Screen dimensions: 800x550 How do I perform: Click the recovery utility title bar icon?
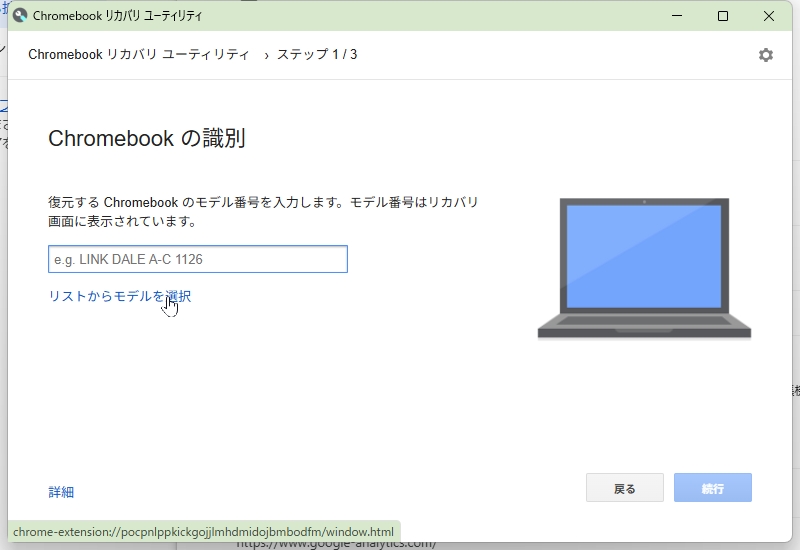20,16
